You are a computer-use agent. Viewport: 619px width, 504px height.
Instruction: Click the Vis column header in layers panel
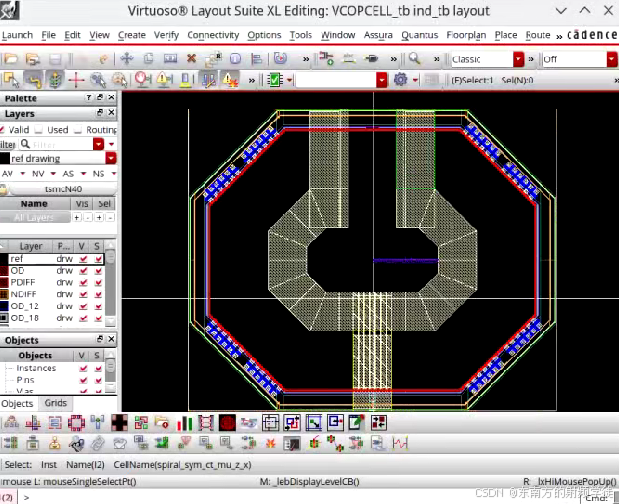[82, 204]
